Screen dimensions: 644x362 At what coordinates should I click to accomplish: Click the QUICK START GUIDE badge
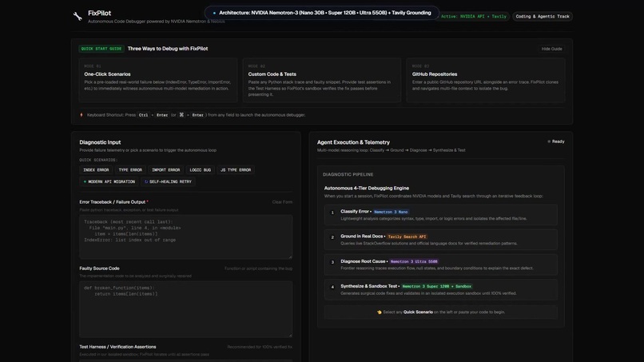click(x=101, y=49)
